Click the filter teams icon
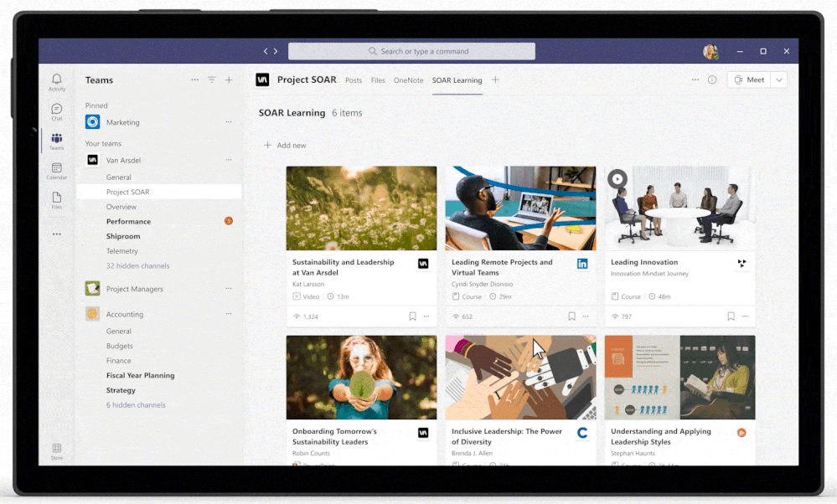This screenshot has height=504, width=837. pos(212,80)
